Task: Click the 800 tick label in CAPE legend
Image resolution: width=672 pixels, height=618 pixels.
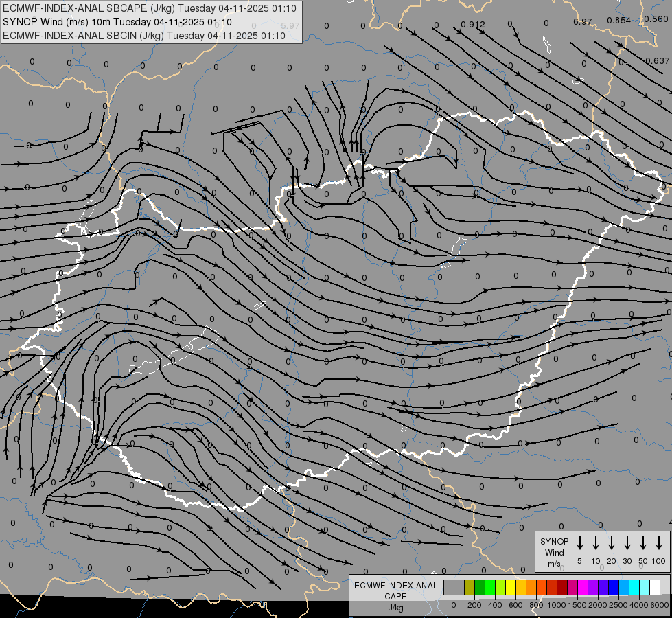Action: coord(536,605)
